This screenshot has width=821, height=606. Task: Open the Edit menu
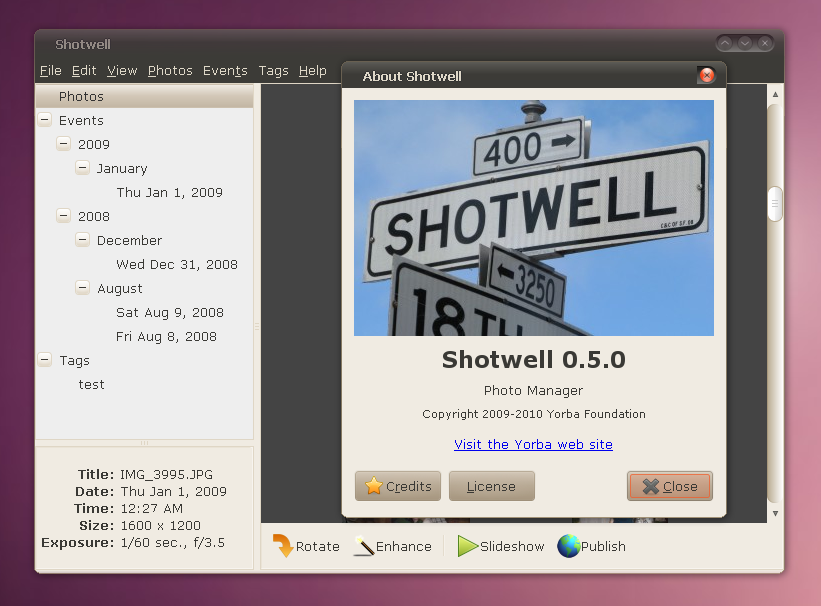point(84,71)
